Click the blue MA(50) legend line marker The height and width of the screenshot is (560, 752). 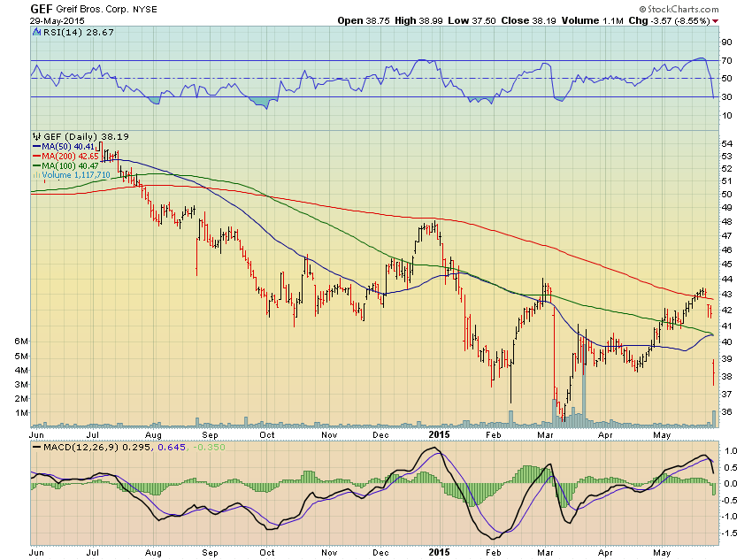(36, 147)
